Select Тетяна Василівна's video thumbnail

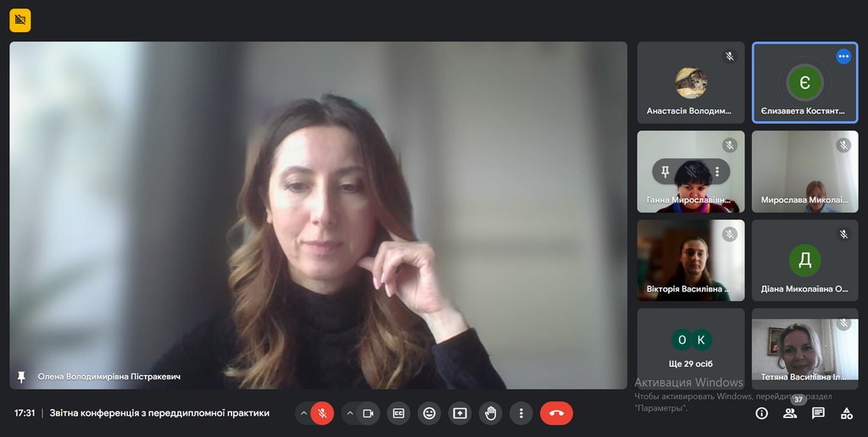(804, 348)
